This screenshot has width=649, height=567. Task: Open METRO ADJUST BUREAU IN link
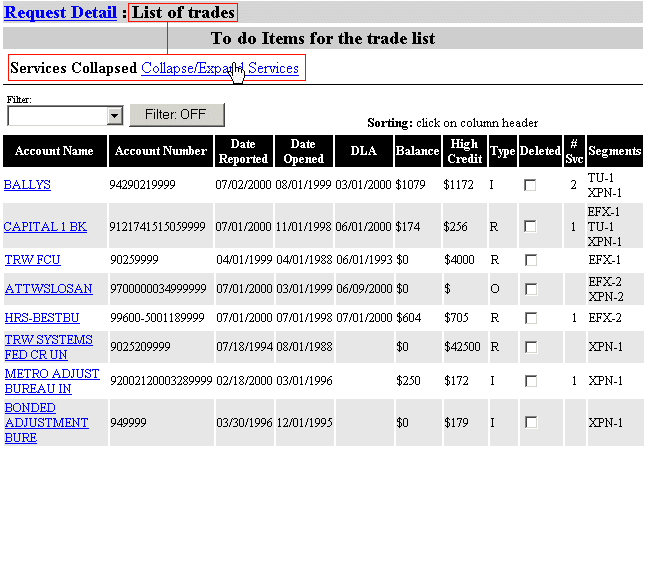pyautogui.click(x=52, y=381)
